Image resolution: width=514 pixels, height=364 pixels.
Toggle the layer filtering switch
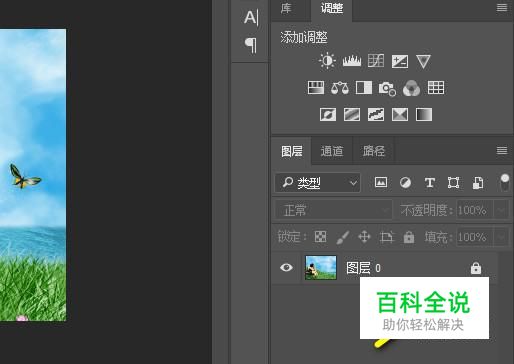(505, 183)
